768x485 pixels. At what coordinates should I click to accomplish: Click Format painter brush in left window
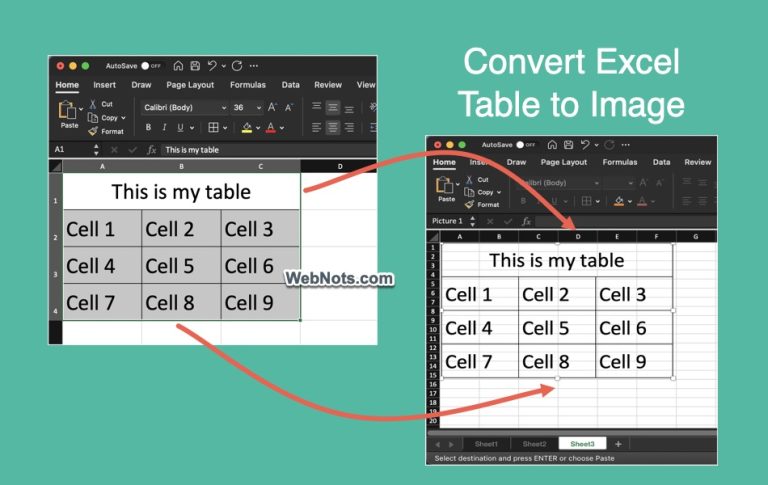point(93,131)
